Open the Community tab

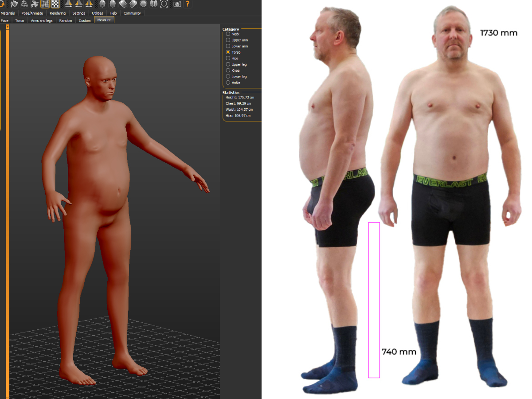132,13
